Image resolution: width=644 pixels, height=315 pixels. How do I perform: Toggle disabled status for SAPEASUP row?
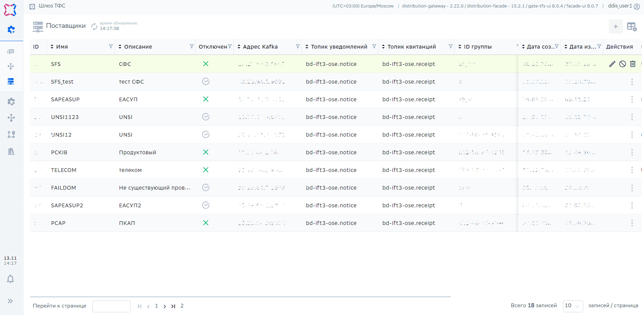(x=206, y=99)
